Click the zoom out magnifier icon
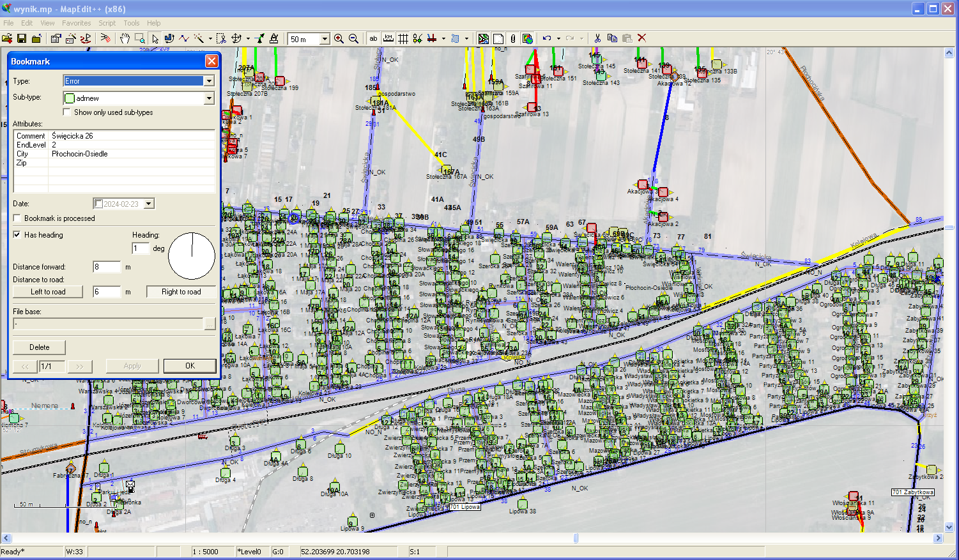The width and height of the screenshot is (959, 560). [353, 39]
